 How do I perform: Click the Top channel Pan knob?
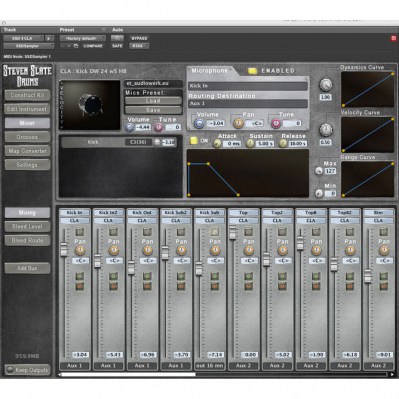249,250
